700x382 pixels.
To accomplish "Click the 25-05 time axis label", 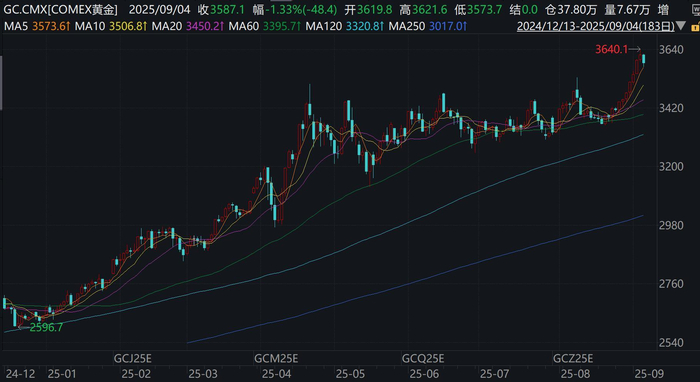I will tap(349, 373).
